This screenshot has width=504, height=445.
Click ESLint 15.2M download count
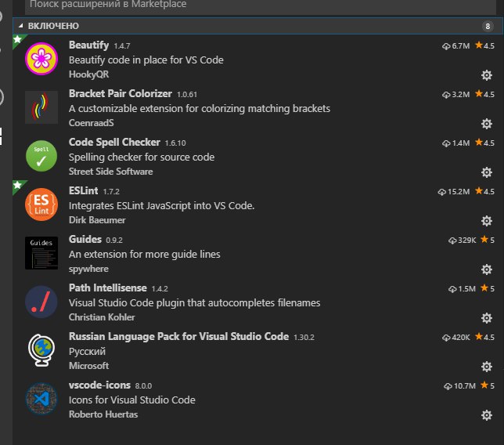pos(454,192)
